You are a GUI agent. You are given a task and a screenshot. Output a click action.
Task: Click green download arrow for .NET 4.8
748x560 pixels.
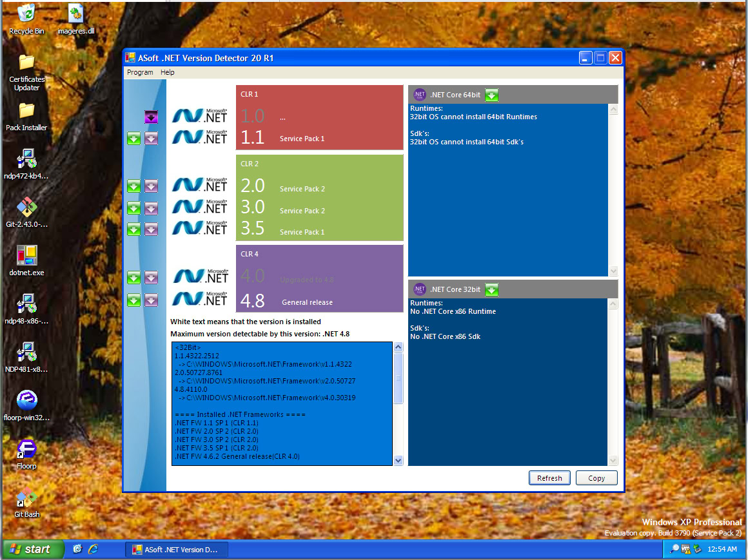click(134, 300)
